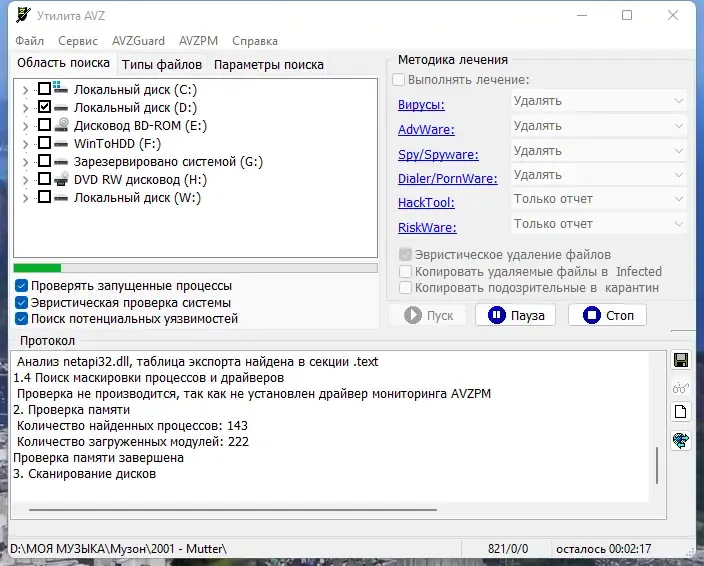The width and height of the screenshot is (704, 566).
Task: Click the reserved by system (G:) drive icon
Action: coord(61,162)
